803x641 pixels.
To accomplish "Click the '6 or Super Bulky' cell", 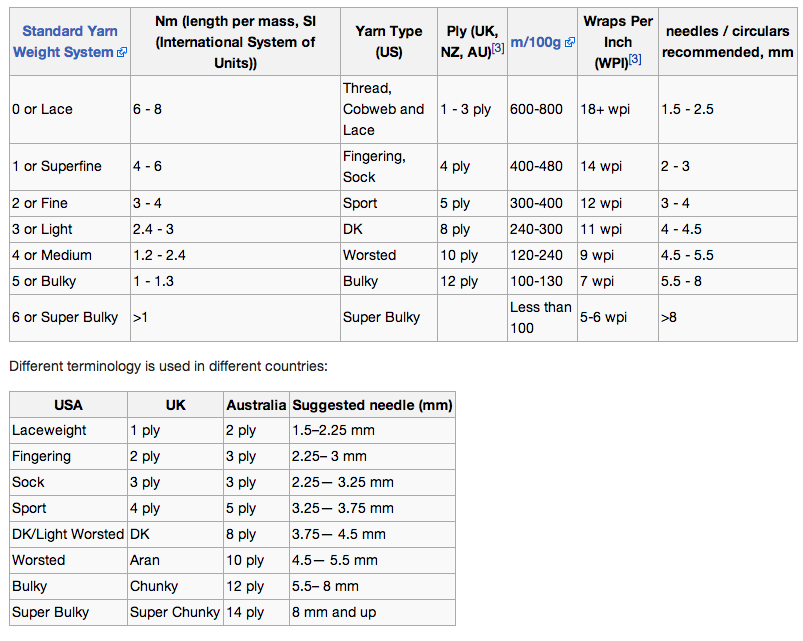I will tap(70, 318).
